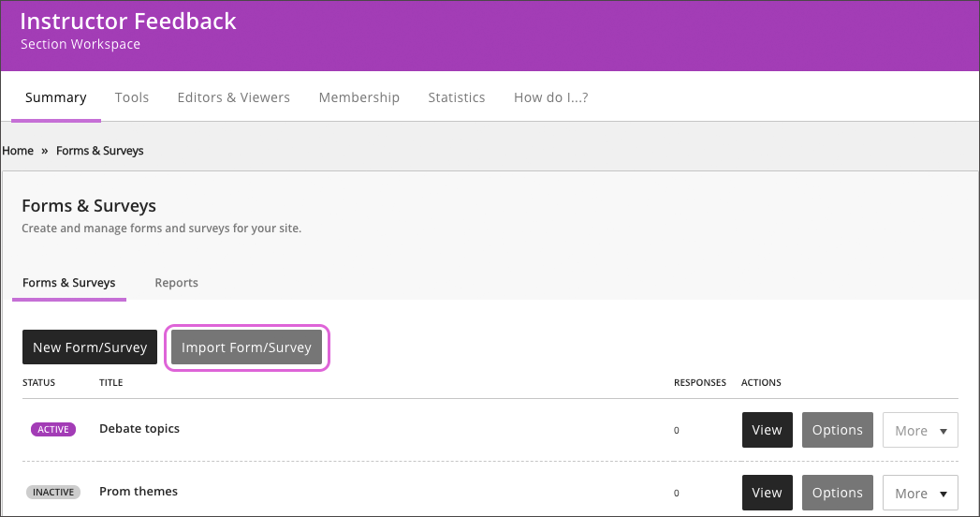980x517 pixels.
Task: Click the ACTIVE status badge
Action: click(53, 430)
